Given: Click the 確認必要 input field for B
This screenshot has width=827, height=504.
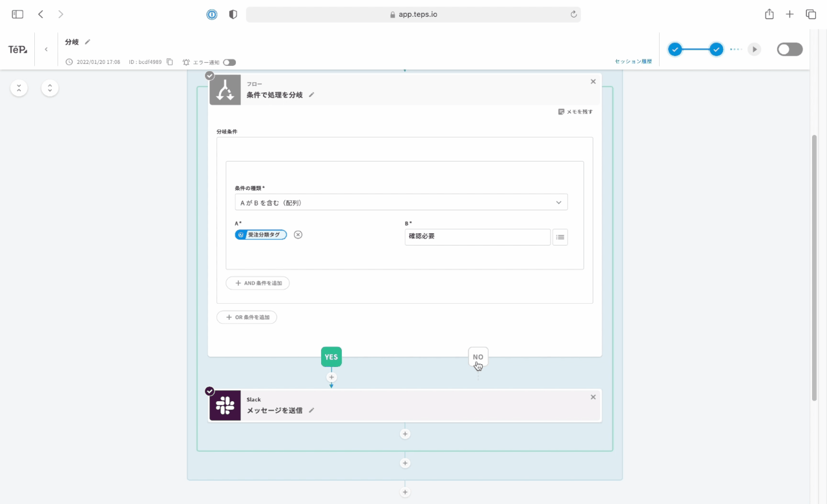Looking at the screenshot, I should [477, 237].
